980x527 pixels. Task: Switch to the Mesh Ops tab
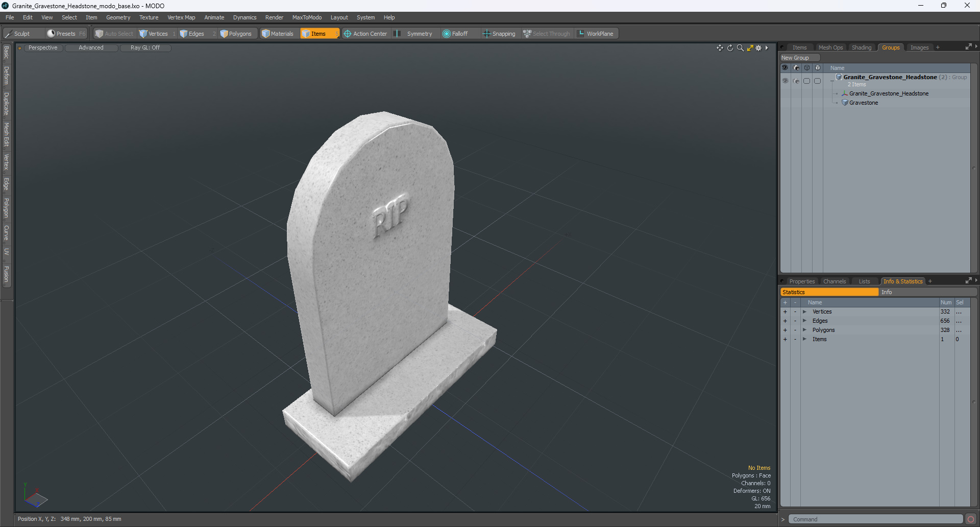point(830,47)
